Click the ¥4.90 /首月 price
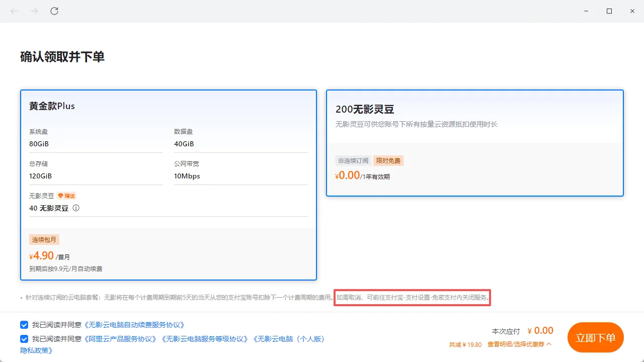 tap(49, 256)
